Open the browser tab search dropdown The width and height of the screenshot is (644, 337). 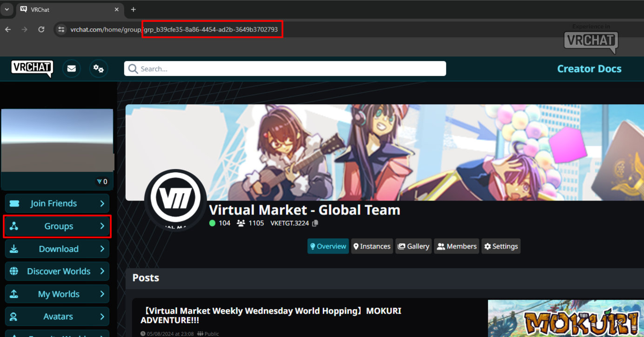7,9
